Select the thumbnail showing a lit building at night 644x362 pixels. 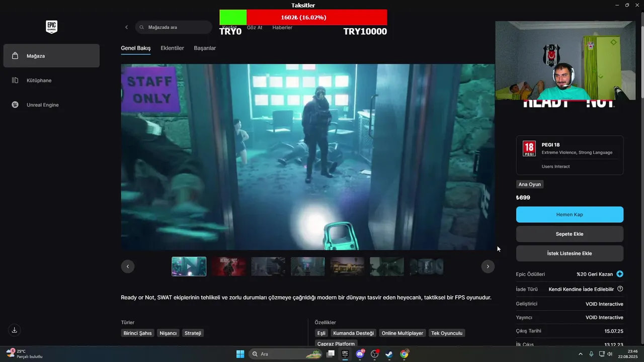point(347,266)
